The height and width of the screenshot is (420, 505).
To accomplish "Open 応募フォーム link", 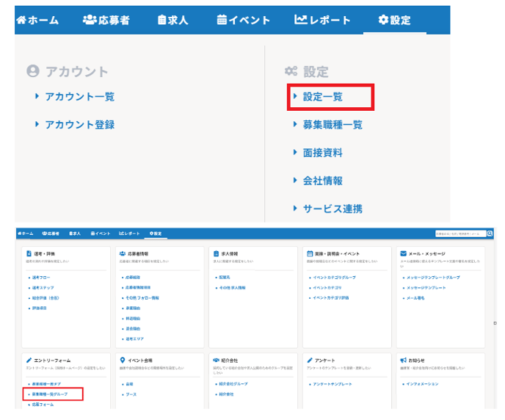I will tap(43, 405).
